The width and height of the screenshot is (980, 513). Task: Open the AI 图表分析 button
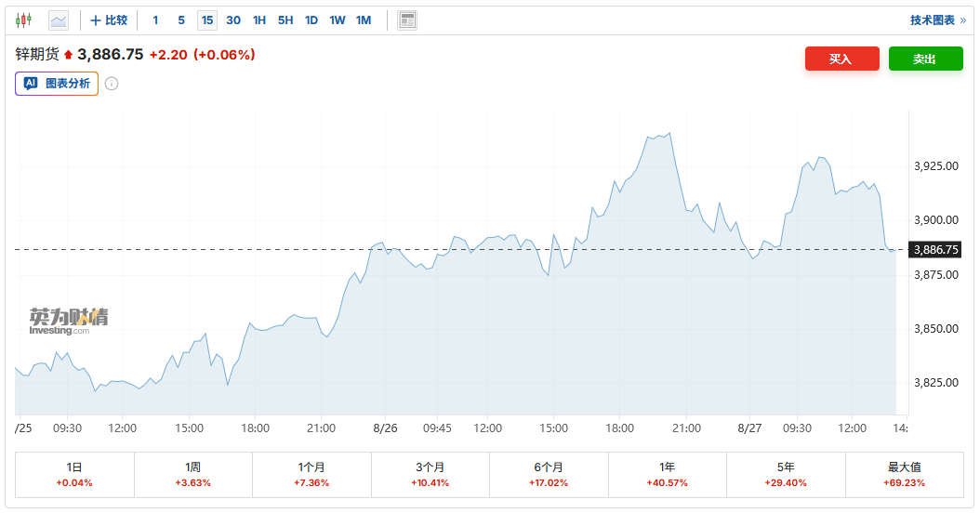click(x=57, y=84)
